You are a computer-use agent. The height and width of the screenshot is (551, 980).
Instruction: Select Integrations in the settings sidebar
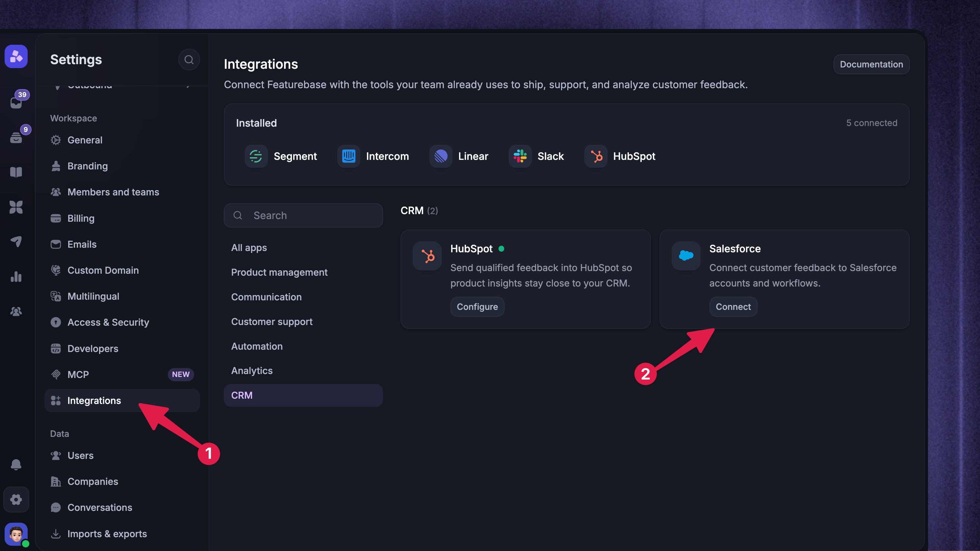tap(122, 401)
